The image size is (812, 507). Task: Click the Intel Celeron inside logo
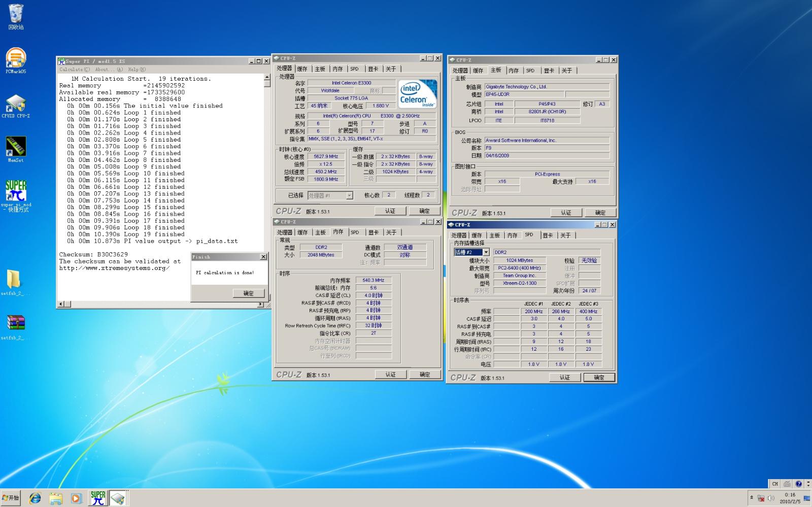(418, 94)
